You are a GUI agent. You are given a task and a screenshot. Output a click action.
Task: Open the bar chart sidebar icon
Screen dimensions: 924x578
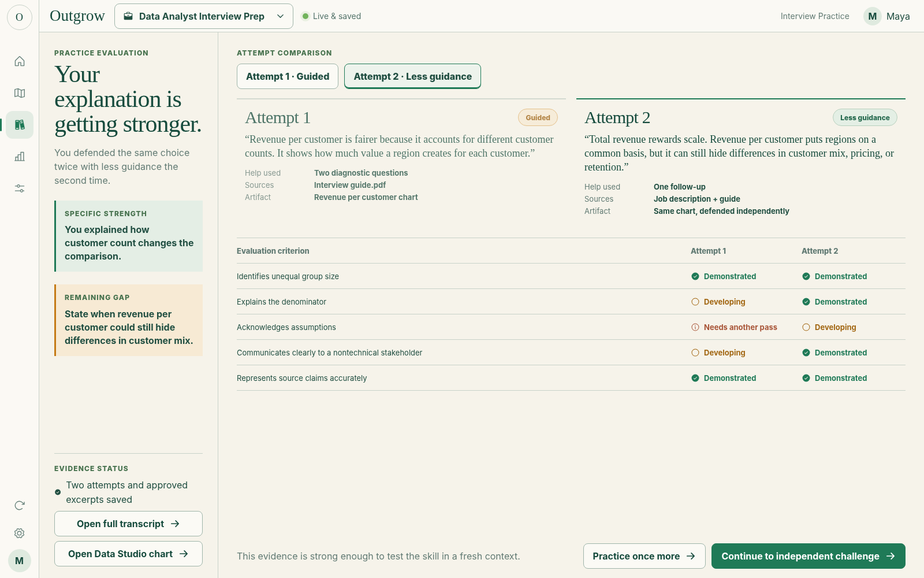[20, 157]
